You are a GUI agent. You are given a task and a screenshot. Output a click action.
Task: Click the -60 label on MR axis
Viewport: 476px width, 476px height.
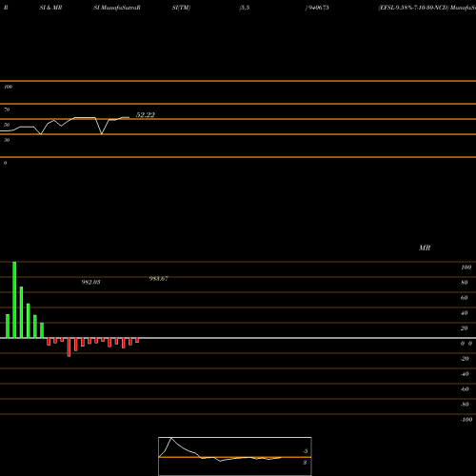coord(465,389)
